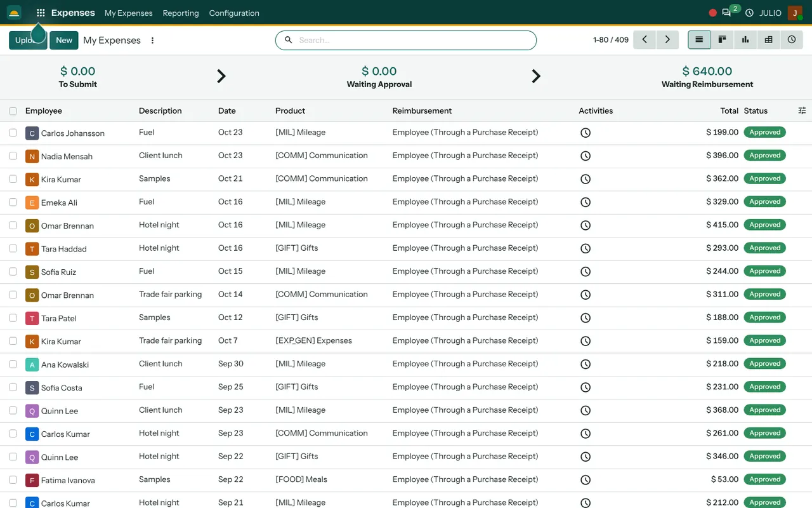
Task: Click the 1-80 / 409 pager counter
Action: tap(611, 39)
